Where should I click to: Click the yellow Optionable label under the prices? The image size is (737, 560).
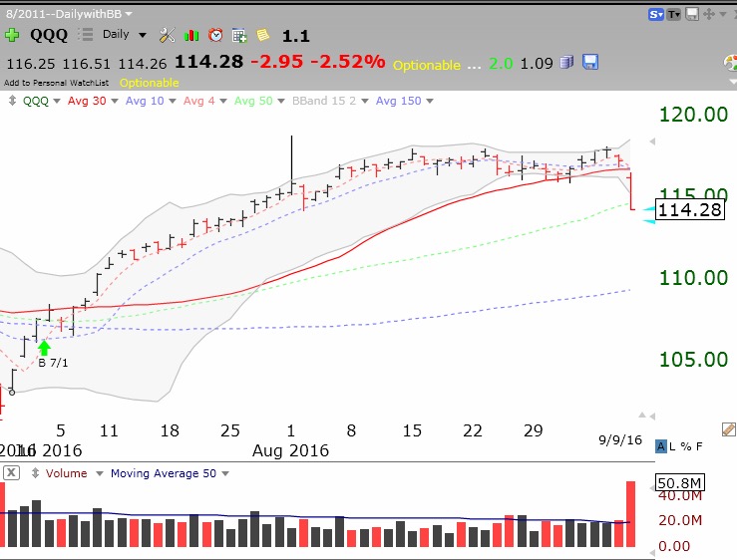(x=149, y=83)
